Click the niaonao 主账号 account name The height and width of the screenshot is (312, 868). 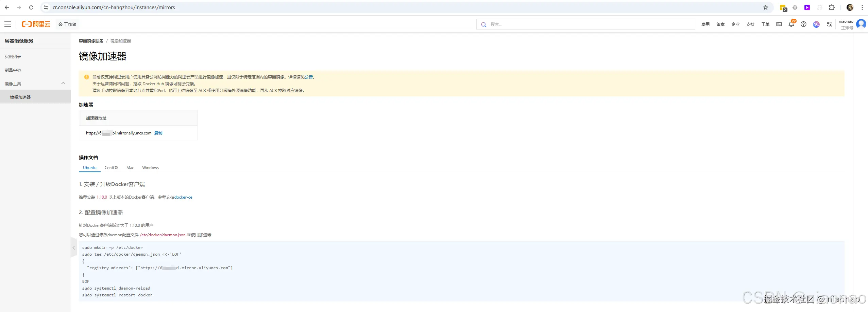point(847,24)
